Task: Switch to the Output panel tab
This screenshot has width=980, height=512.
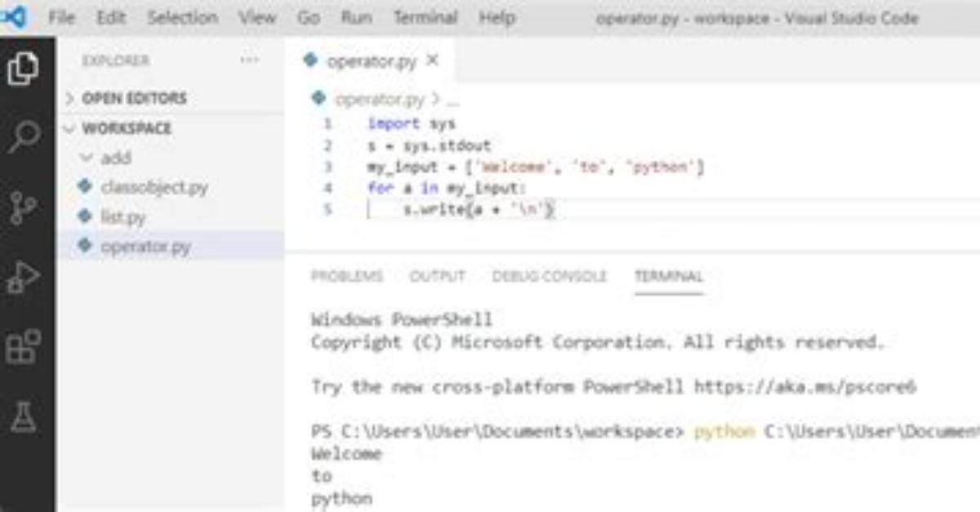Action: 438,276
